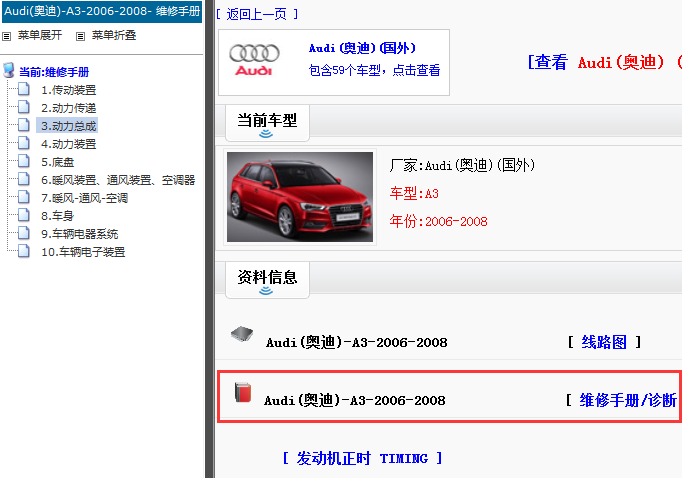Click the page icon next to 4.动力装置
The width and height of the screenshot is (682, 478).
coord(24,143)
